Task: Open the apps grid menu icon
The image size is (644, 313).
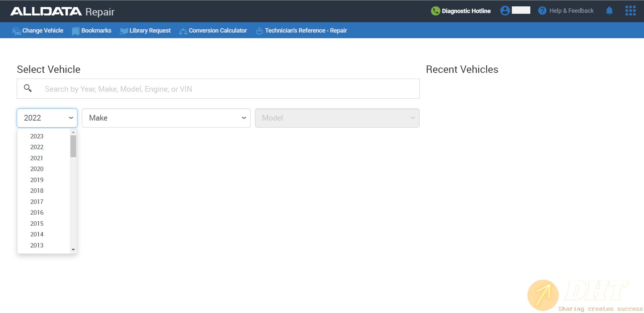Action: coord(631,11)
